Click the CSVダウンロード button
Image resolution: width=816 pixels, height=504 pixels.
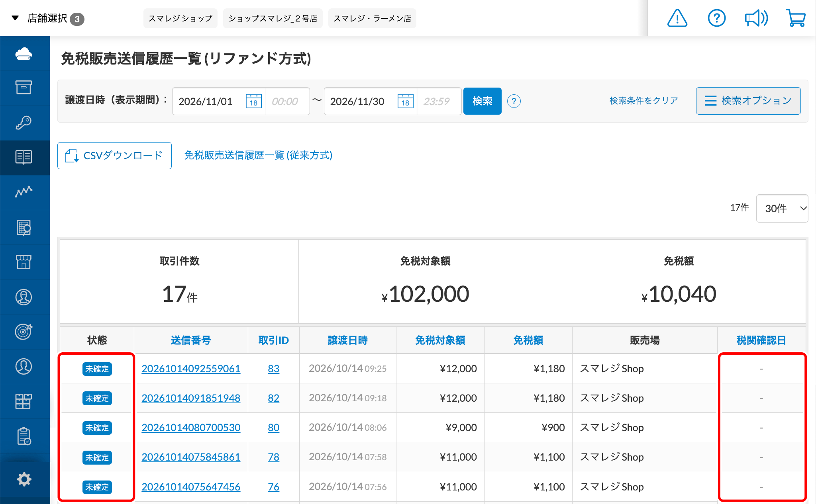pos(114,156)
